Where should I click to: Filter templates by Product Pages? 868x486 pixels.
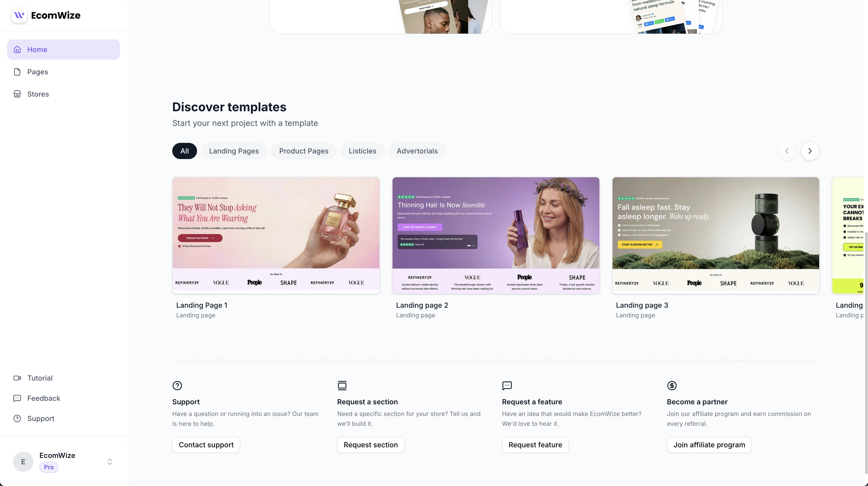303,151
